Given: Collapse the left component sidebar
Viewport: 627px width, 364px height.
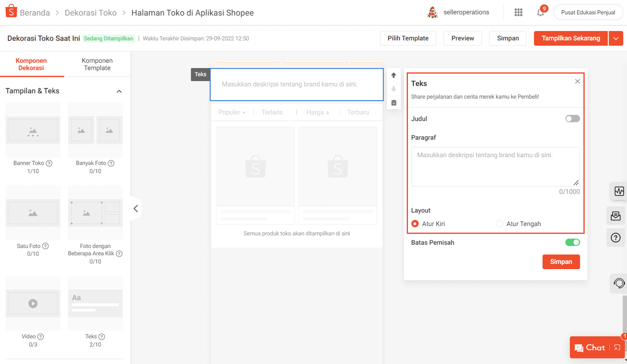Looking at the screenshot, I should 136,209.
